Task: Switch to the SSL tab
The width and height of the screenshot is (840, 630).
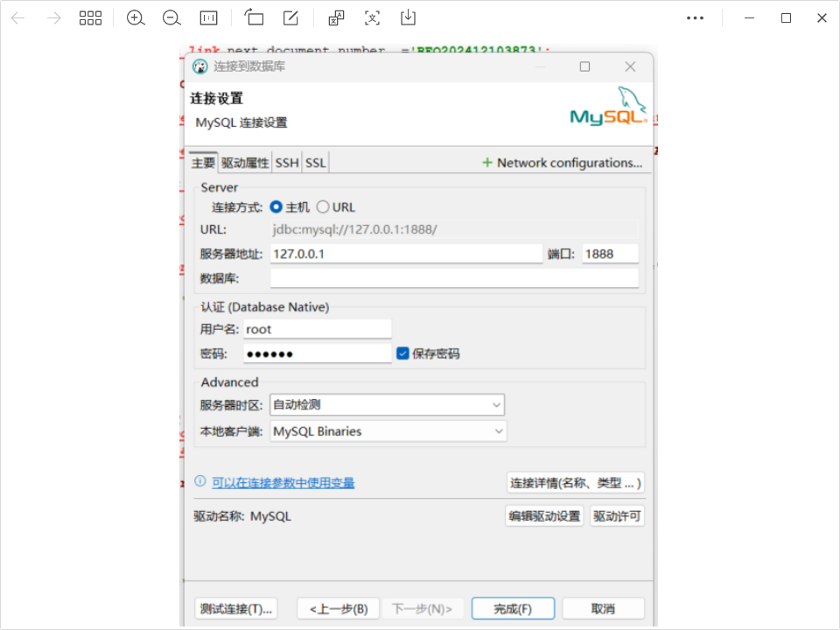Action: click(x=316, y=163)
